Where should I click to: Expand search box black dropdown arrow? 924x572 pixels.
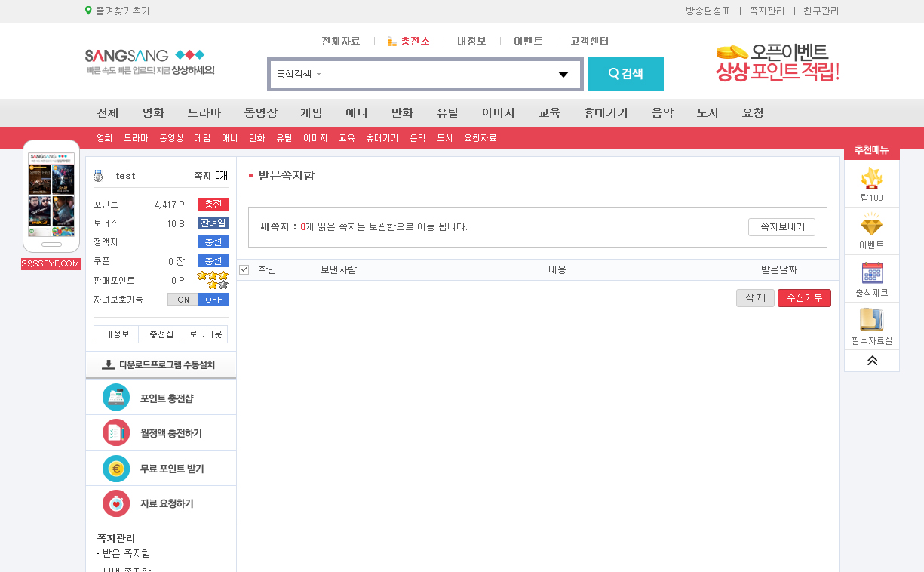563,74
